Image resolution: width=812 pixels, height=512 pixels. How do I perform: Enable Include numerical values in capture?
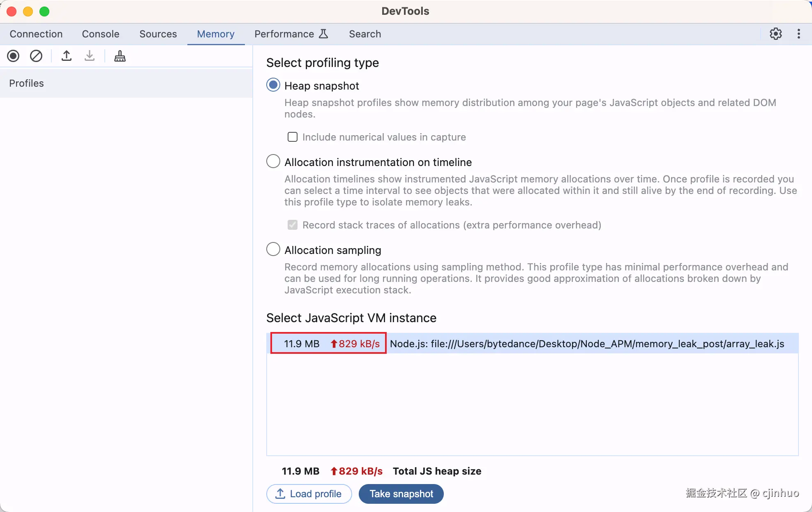[293, 137]
